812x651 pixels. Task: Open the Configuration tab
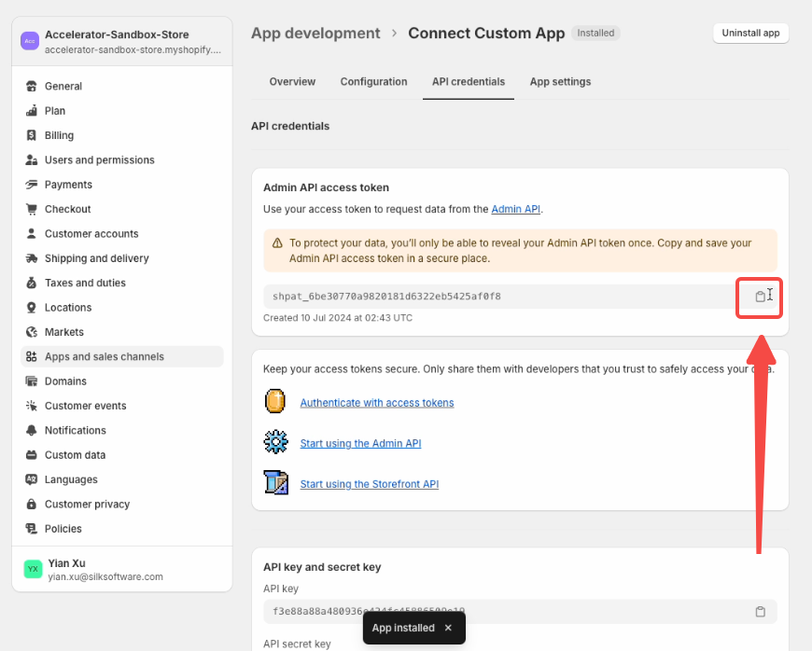coord(373,82)
